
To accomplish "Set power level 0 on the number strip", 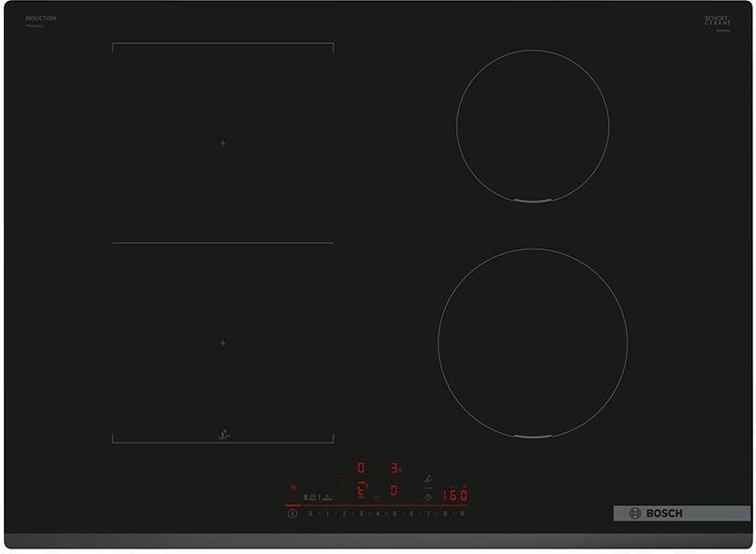I will click(310, 514).
